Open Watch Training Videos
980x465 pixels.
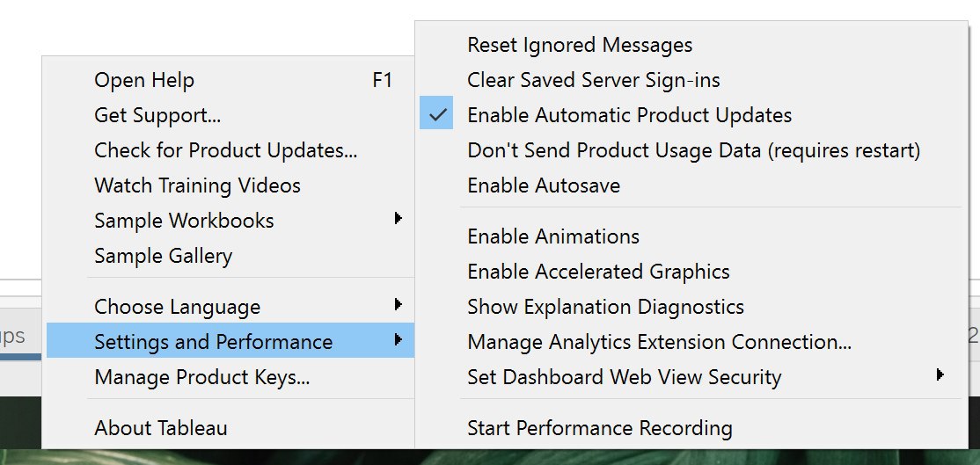[230, 185]
